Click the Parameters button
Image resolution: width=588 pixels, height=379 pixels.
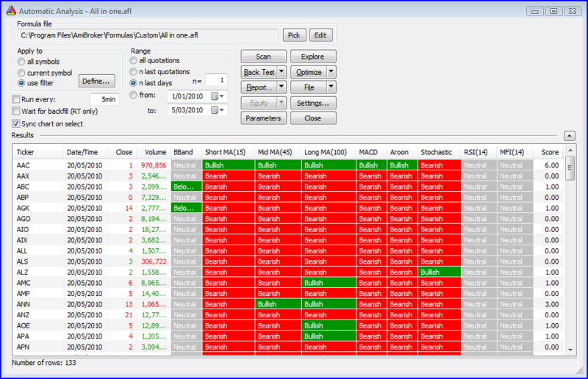point(264,118)
